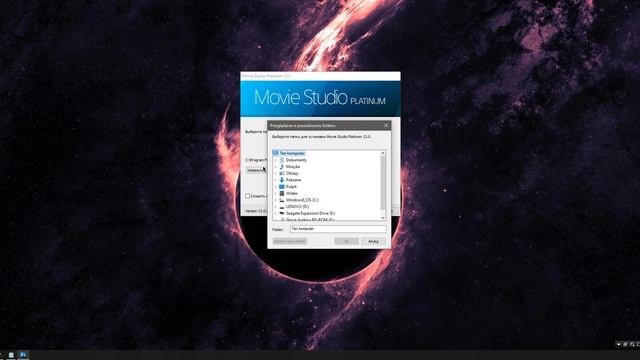Image resolution: width=640 pixels, height=360 pixels.
Task: Select the Dokumenty folder row
Action: coord(296,160)
